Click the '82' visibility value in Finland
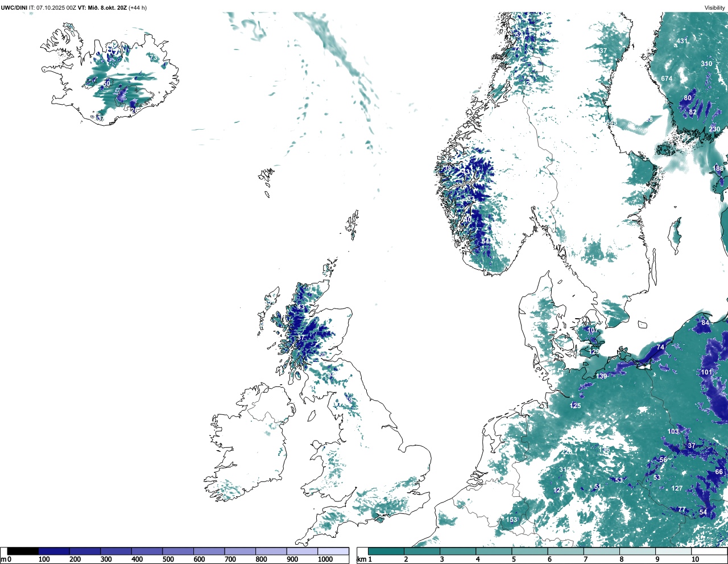728x564 pixels. coord(692,112)
